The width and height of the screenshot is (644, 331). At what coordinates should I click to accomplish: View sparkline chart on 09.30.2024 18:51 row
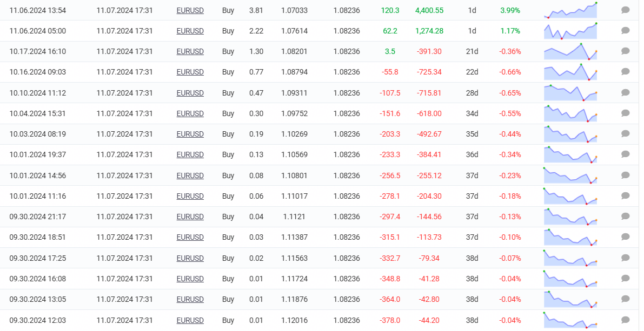pos(570,237)
